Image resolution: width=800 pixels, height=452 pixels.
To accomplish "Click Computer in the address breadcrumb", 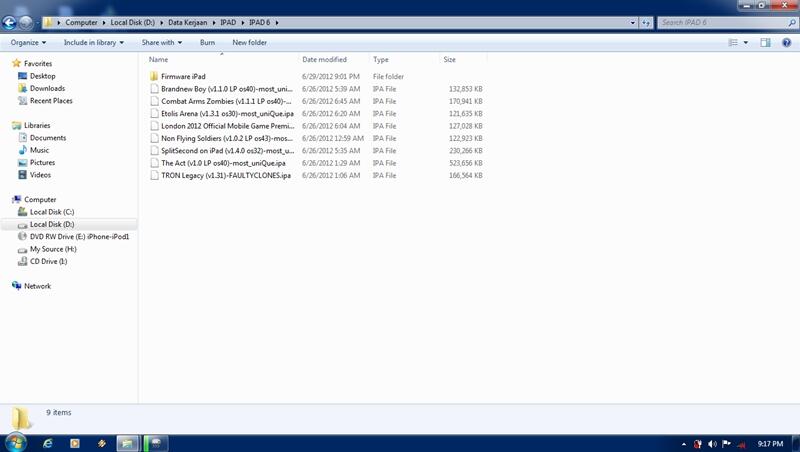I will point(81,22).
